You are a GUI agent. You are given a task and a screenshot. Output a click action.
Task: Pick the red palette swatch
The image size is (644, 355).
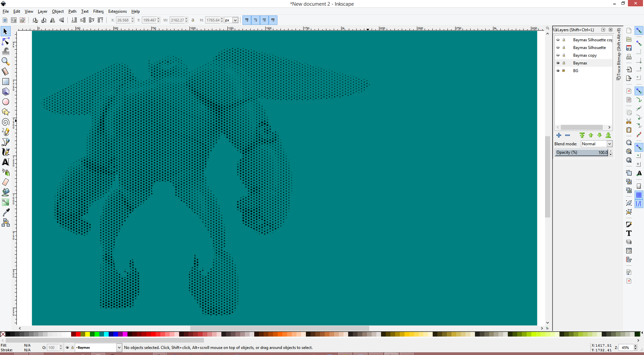[78, 334]
